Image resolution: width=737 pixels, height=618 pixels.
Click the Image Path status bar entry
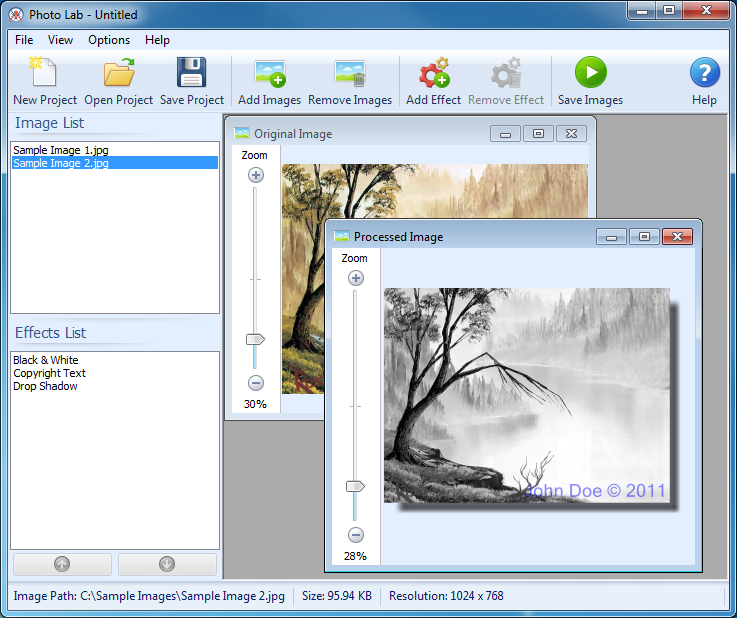(149, 596)
